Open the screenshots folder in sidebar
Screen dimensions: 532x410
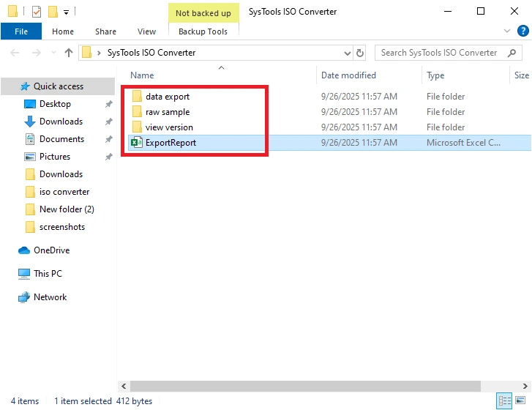(62, 227)
